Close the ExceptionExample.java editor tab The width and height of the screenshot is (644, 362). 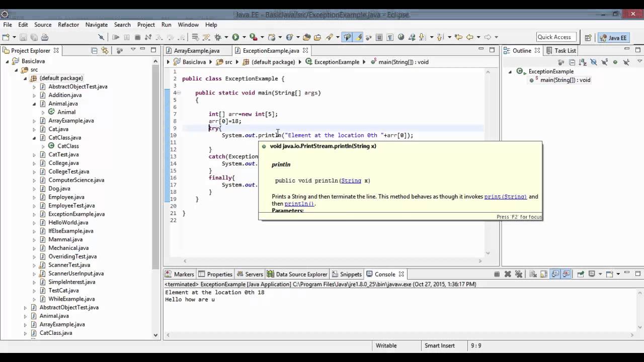tap(305, 50)
